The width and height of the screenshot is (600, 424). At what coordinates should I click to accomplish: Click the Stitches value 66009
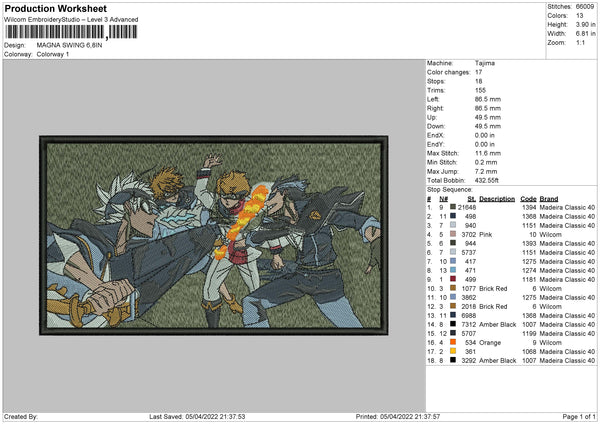click(x=585, y=7)
